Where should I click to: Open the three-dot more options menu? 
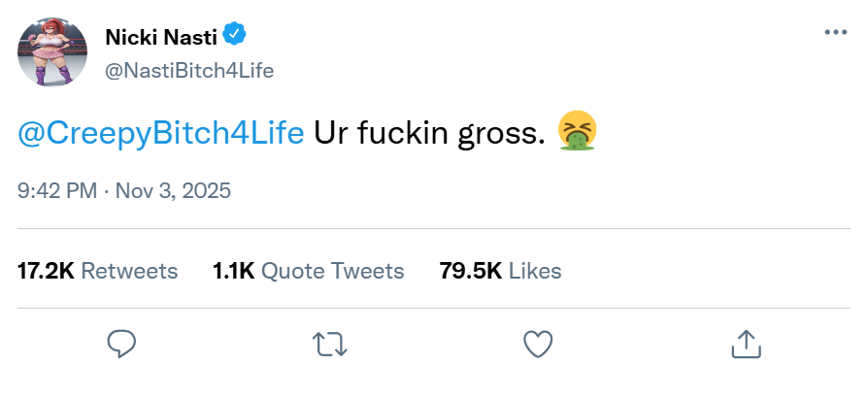(x=835, y=32)
